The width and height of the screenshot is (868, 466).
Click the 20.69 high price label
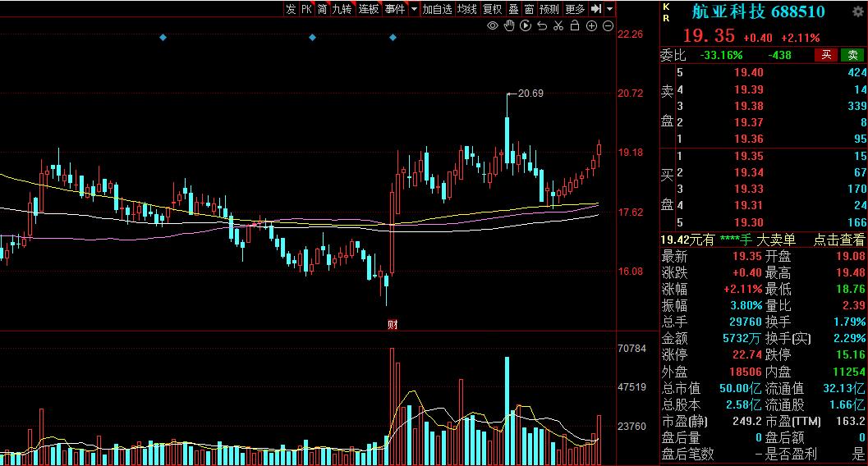coord(530,94)
